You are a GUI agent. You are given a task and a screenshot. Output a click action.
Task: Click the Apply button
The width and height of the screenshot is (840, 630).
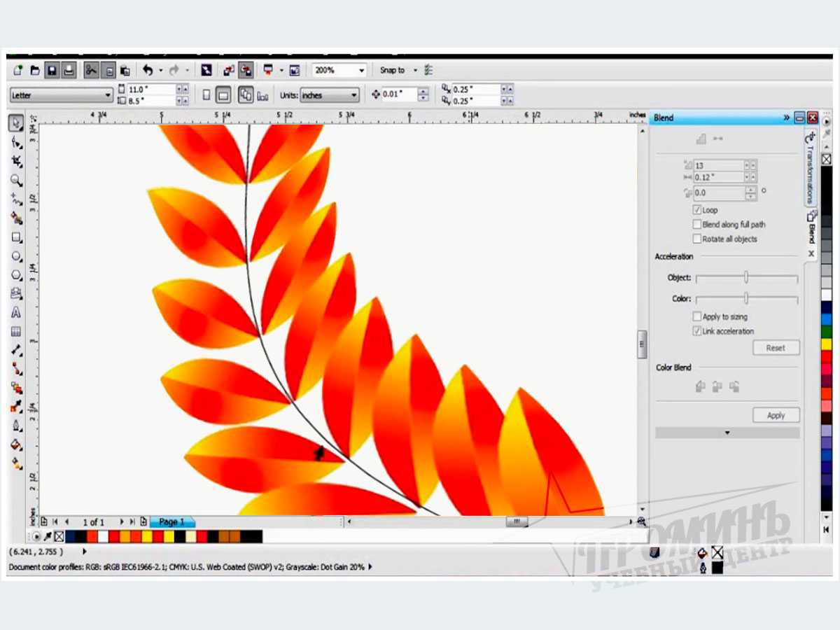pyautogui.click(x=776, y=415)
